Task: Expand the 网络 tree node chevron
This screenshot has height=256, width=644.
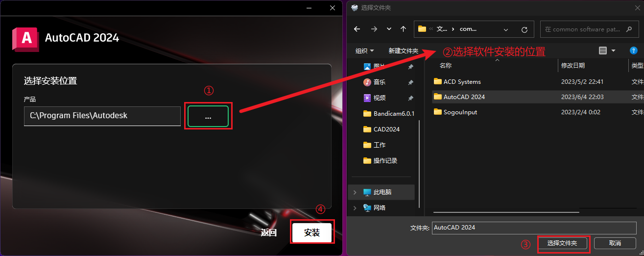Action: click(x=355, y=208)
